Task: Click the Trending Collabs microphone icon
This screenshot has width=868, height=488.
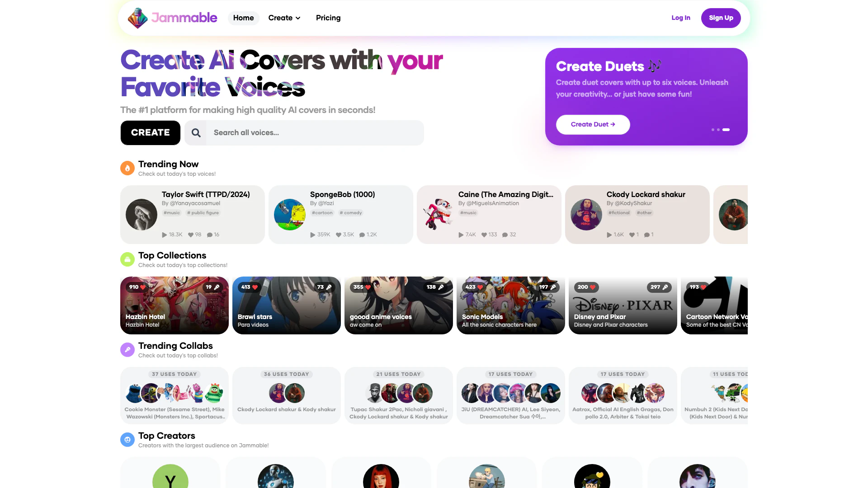Action: 127,350
